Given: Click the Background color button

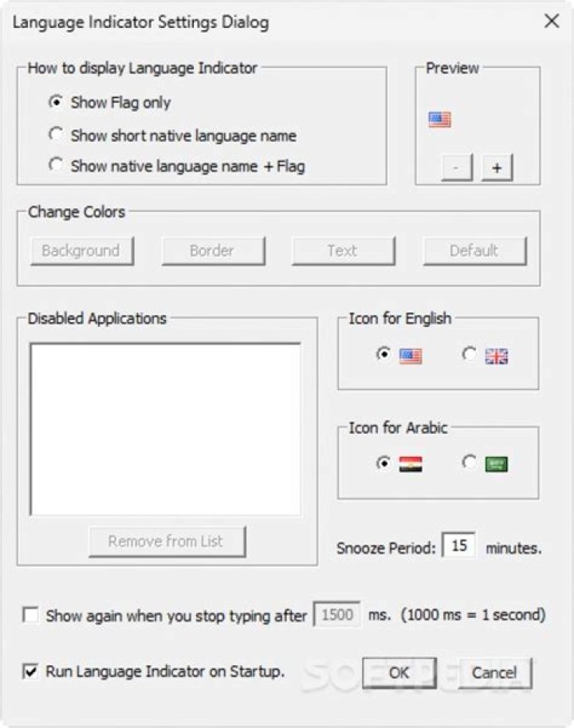Looking at the screenshot, I should click(x=82, y=250).
